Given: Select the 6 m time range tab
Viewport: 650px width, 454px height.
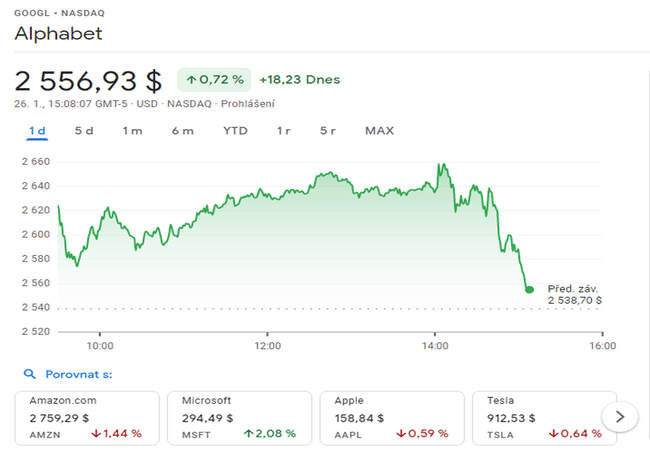Looking at the screenshot, I should pyautogui.click(x=182, y=131).
